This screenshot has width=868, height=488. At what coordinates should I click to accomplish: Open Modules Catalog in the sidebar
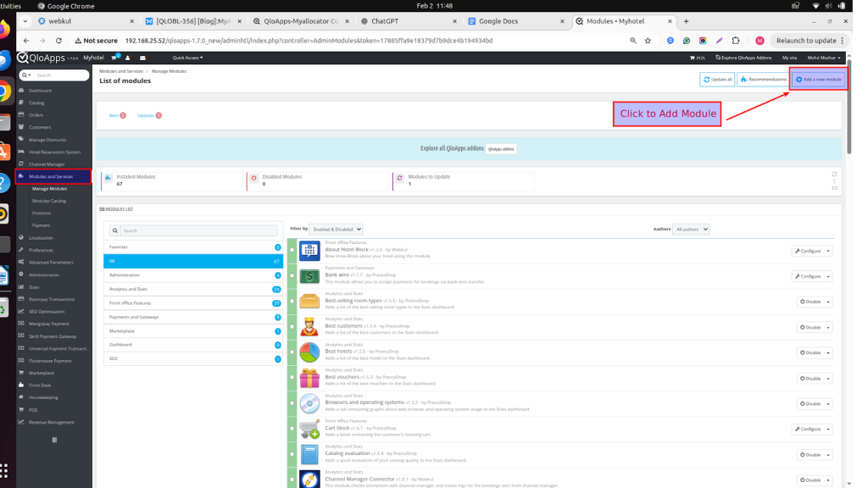(49, 201)
